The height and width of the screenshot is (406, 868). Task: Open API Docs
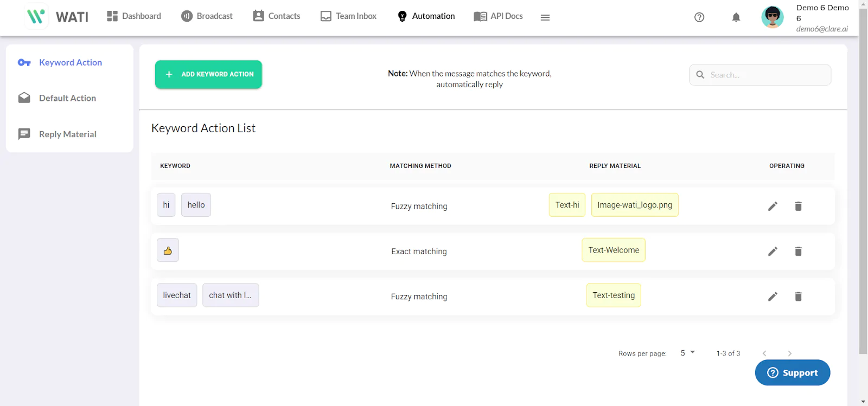[x=498, y=16]
